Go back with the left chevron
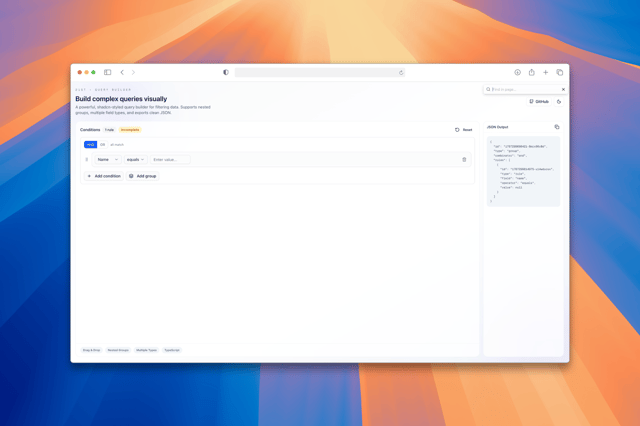 click(122, 72)
